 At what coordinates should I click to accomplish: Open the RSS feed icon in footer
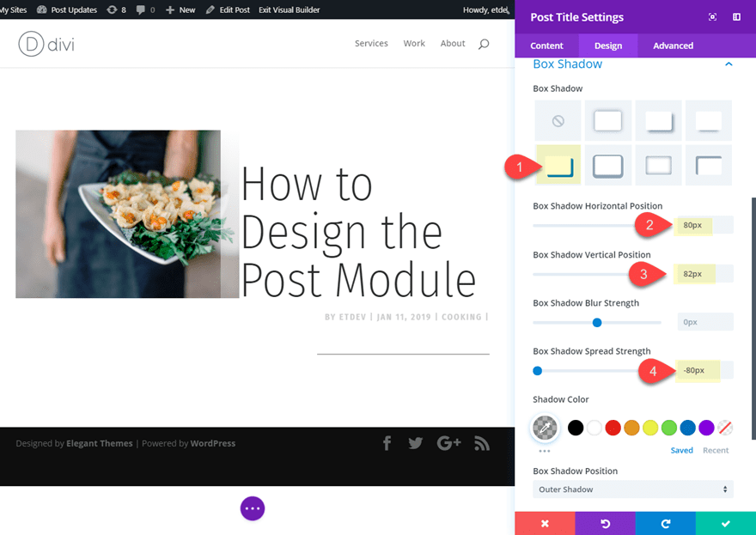point(482,443)
